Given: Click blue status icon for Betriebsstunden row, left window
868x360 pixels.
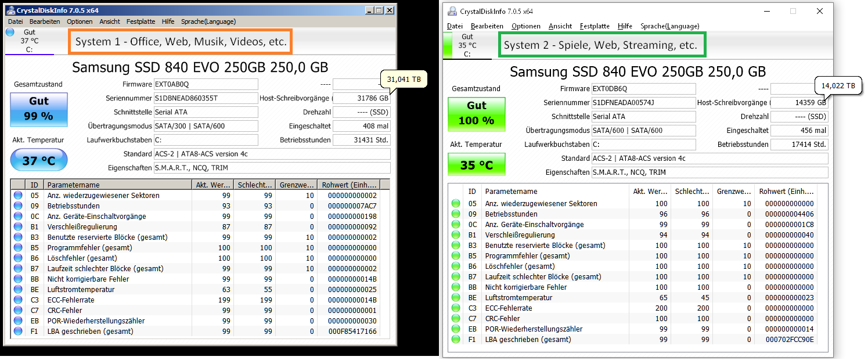Looking at the screenshot, I should click(x=18, y=206).
